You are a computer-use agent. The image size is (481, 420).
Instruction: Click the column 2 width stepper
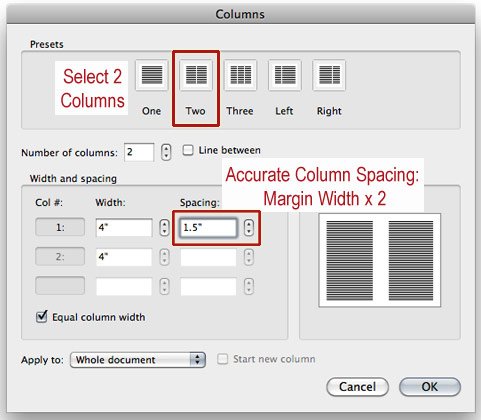coord(164,257)
